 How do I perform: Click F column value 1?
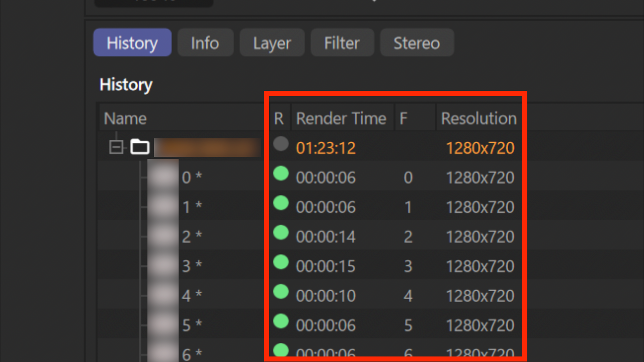click(x=408, y=207)
